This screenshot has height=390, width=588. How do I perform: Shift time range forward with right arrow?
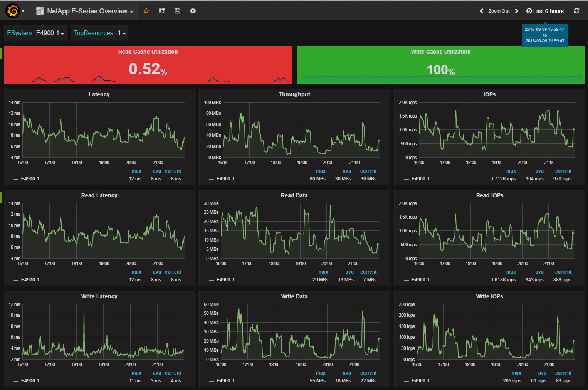(517, 11)
